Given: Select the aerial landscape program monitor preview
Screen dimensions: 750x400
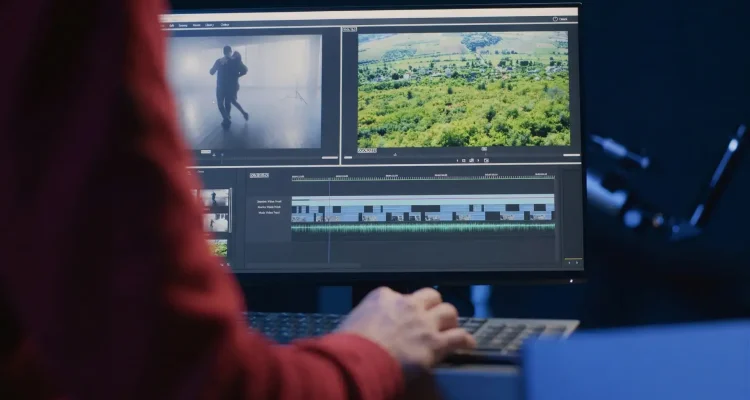Looking at the screenshot, I should pos(463,89).
